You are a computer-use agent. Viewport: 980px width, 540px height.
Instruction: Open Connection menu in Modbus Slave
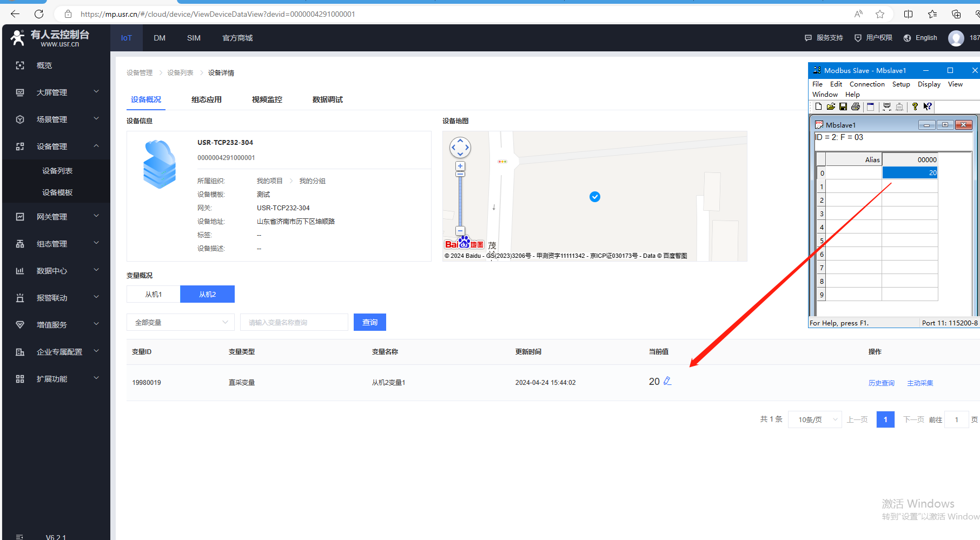pos(867,84)
